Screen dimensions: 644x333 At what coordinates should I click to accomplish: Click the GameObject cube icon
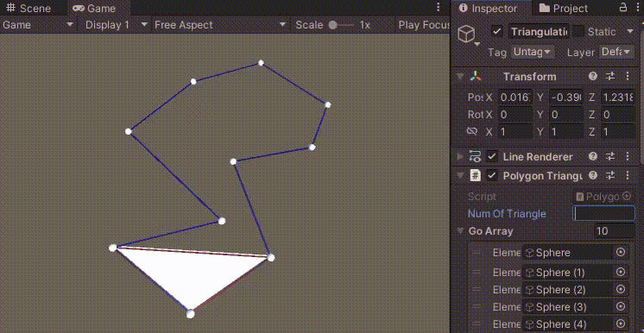click(x=466, y=34)
